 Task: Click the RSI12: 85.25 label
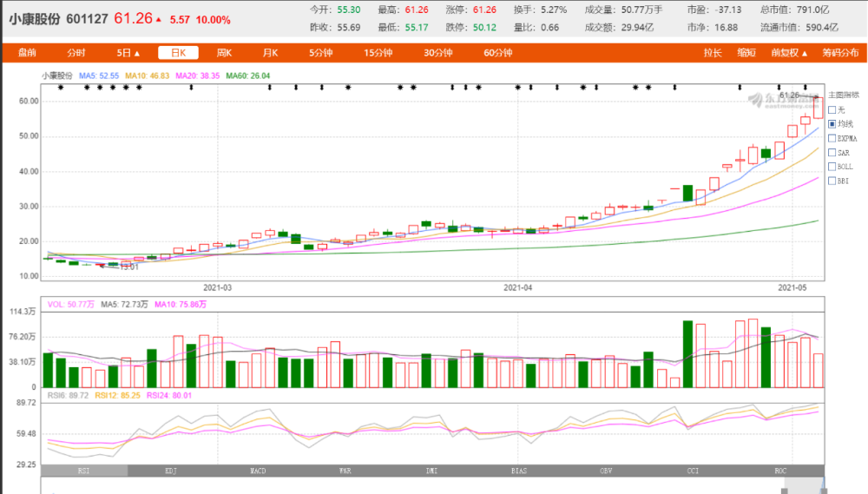pos(117,395)
